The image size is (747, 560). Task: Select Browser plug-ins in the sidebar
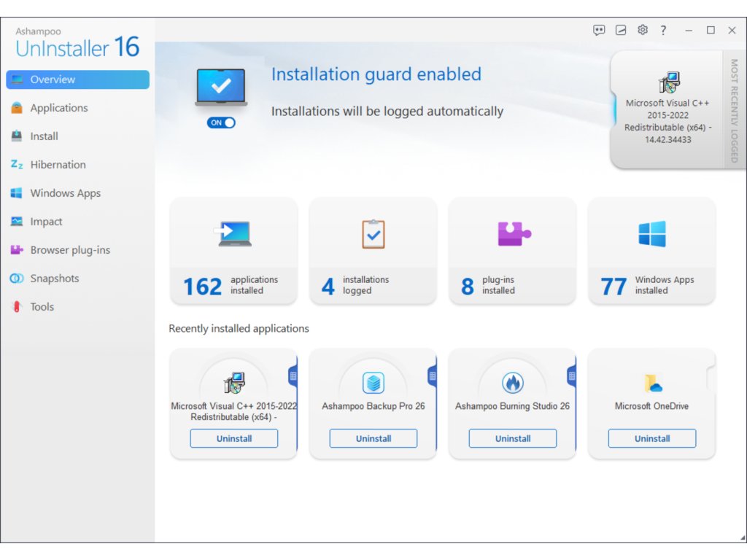(70, 250)
